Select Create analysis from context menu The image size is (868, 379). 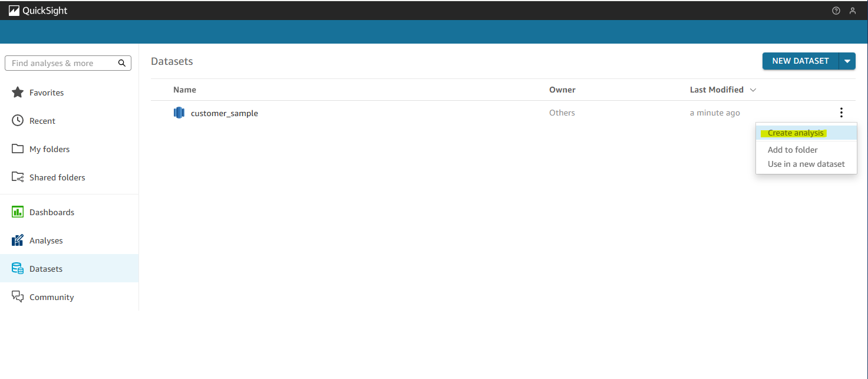pyautogui.click(x=806, y=133)
